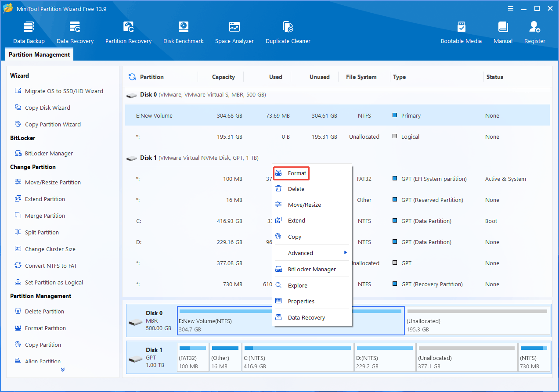Open BitLocker Manager from the context menu
The width and height of the screenshot is (559, 392).
point(312,269)
